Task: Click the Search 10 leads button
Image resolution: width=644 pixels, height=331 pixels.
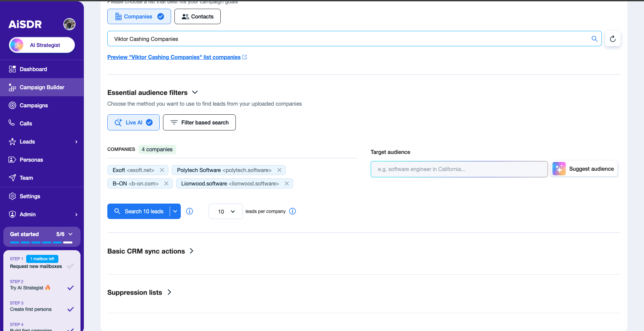Action: click(139, 211)
